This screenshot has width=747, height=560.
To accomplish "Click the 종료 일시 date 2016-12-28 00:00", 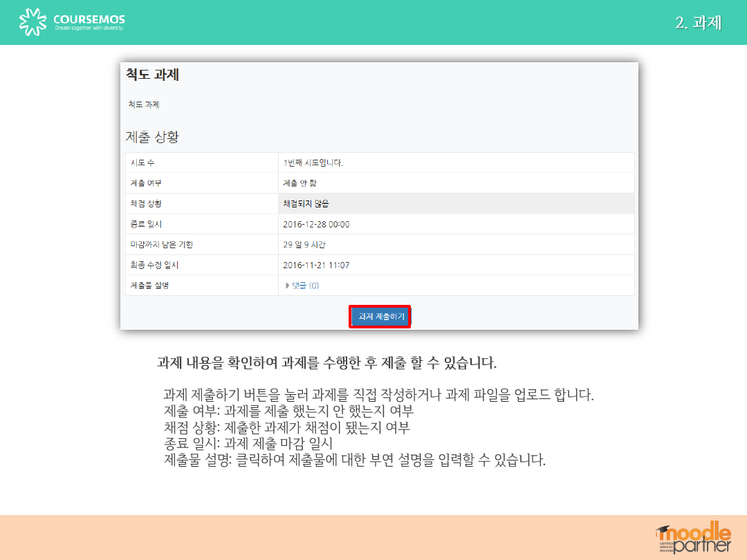I will 316,224.
